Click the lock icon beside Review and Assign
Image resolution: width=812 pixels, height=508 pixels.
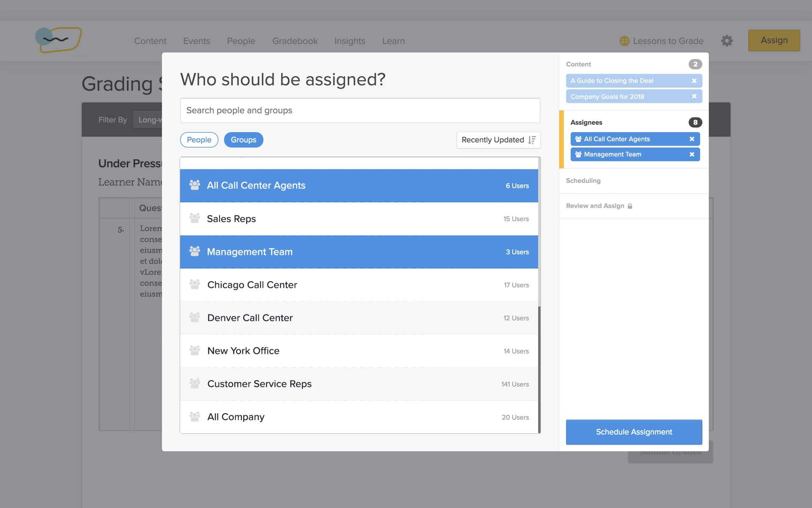(630, 206)
